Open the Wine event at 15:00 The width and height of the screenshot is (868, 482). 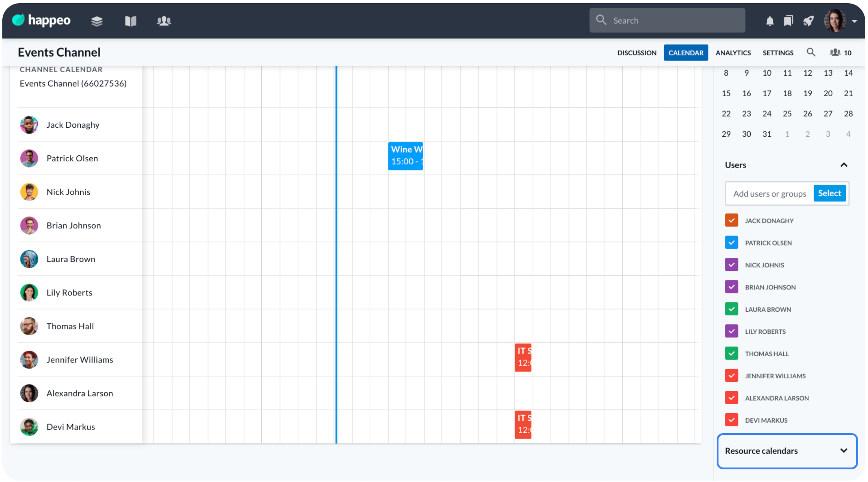(405, 156)
